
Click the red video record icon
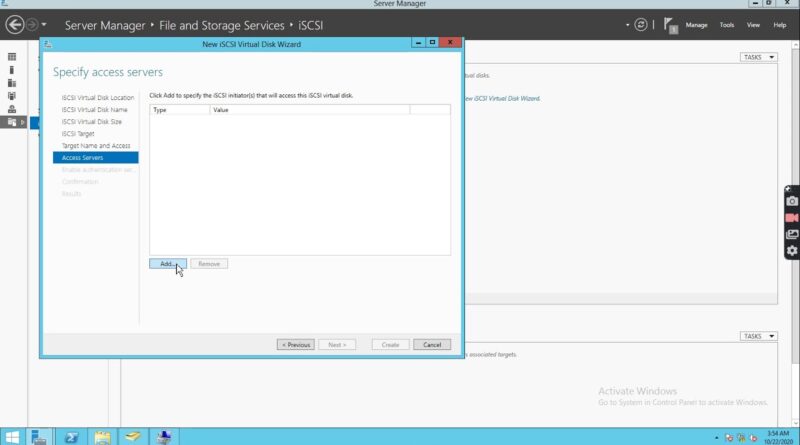791,218
